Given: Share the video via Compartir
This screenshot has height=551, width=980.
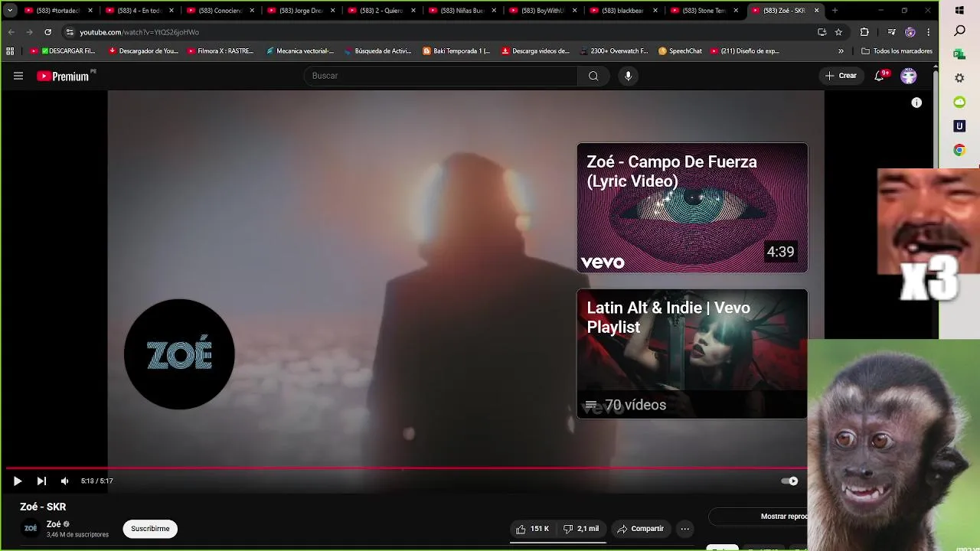Looking at the screenshot, I should point(641,529).
